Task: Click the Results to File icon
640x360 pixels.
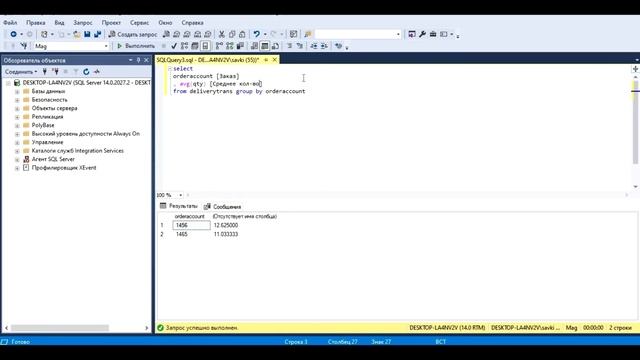Action: point(276,46)
